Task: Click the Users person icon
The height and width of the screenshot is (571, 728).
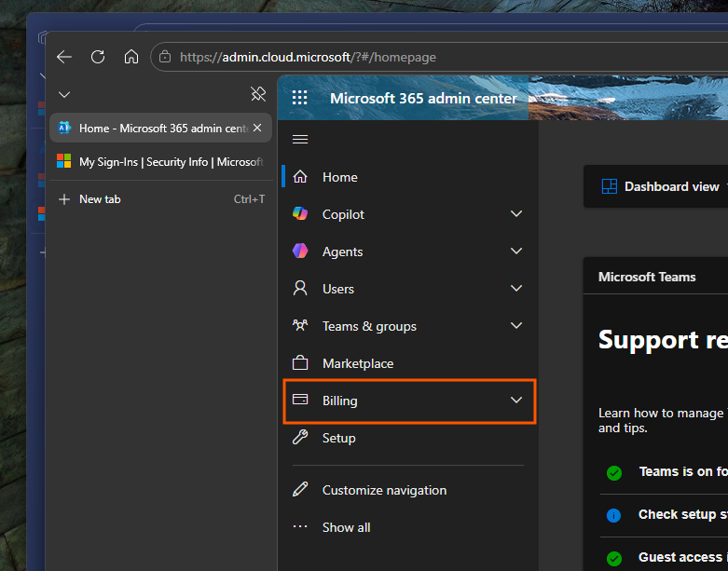Action: (x=300, y=289)
